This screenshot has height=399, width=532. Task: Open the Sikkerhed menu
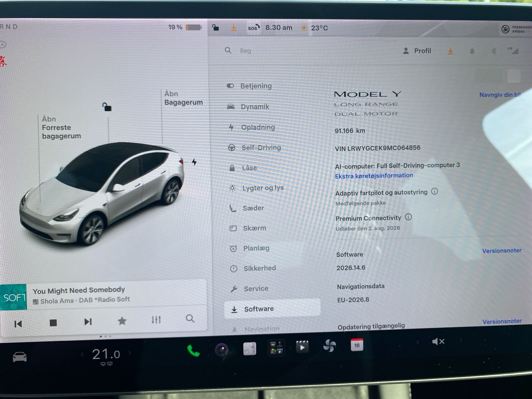coord(253,268)
